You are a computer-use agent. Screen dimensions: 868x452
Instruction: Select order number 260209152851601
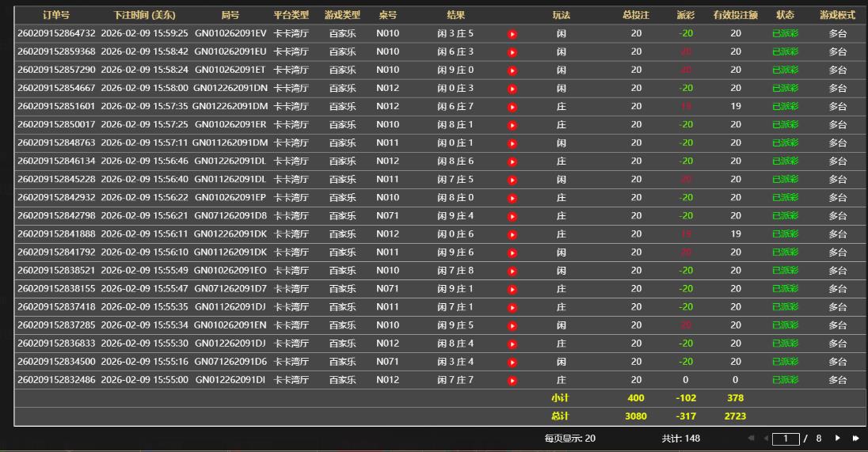click(x=56, y=106)
